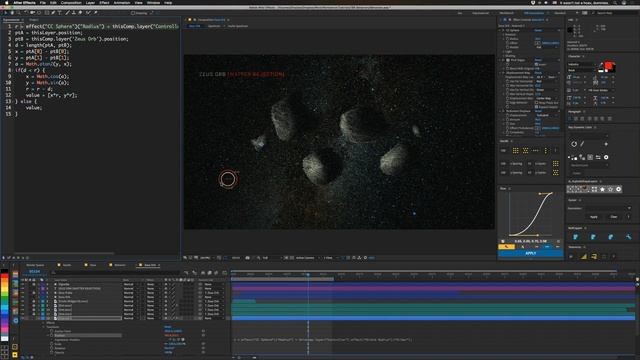Open the File menu
Viewport: 640px width, 360px height.
42,2
